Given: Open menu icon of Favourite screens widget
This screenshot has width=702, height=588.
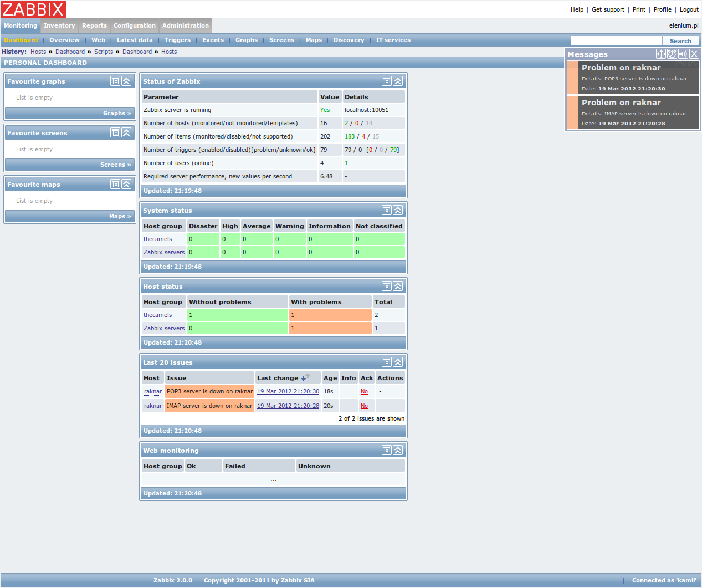Looking at the screenshot, I should pos(115,132).
